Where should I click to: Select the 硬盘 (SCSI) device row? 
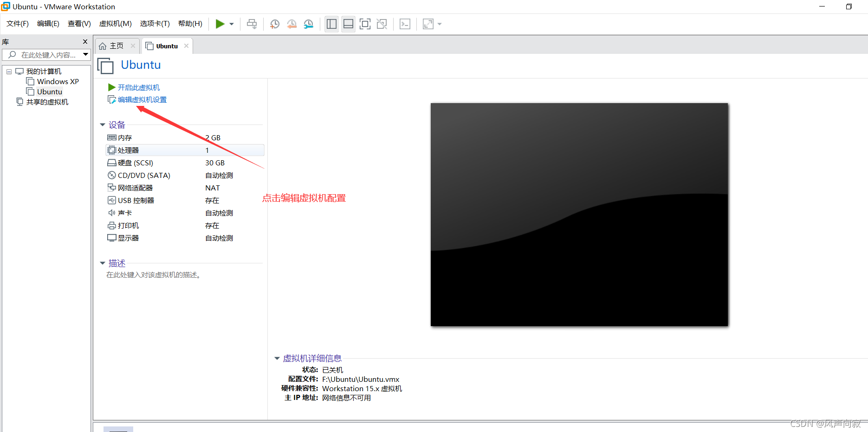point(185,163)
